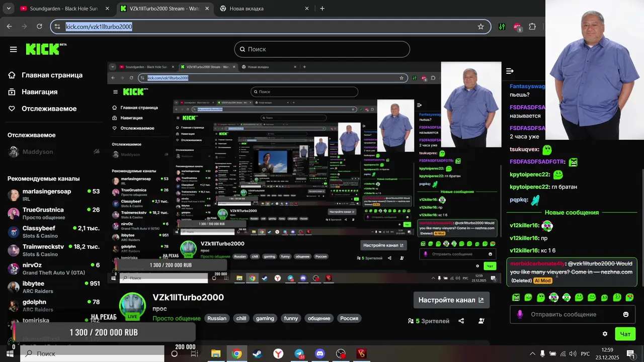Click the Настройте канал button
The image size is (644, 362).
coord(451,300)
